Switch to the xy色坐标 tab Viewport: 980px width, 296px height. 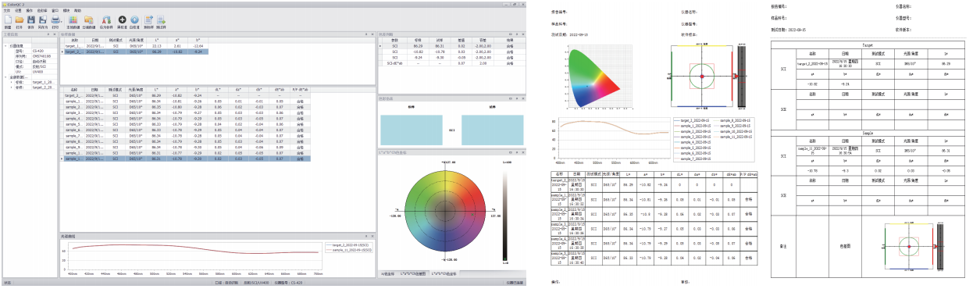388,275
